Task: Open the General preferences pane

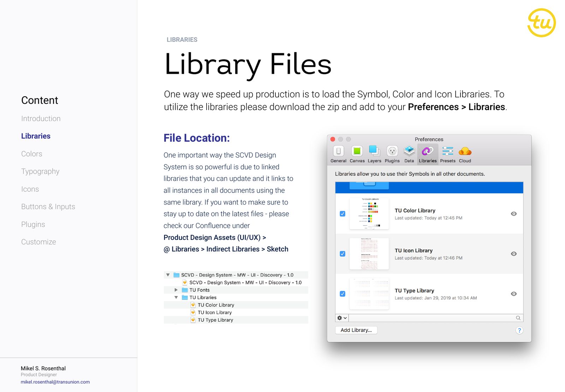Action: (338, 154)
